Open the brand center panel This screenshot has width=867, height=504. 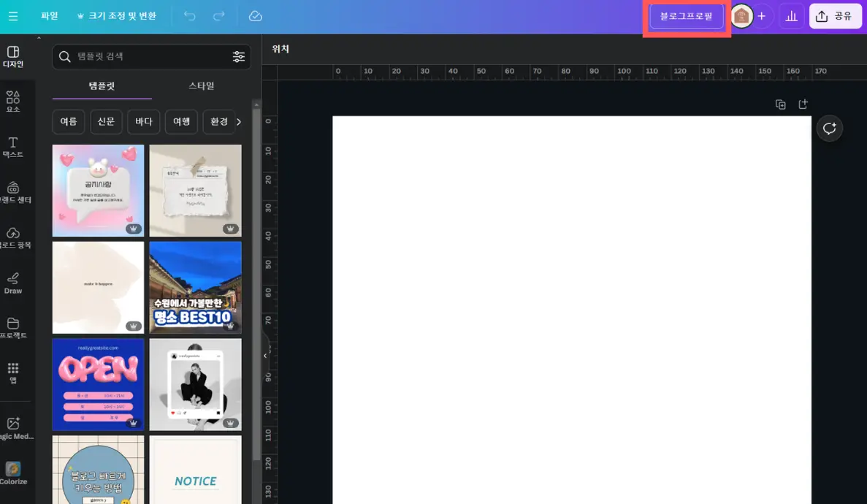tap(13, 193)
